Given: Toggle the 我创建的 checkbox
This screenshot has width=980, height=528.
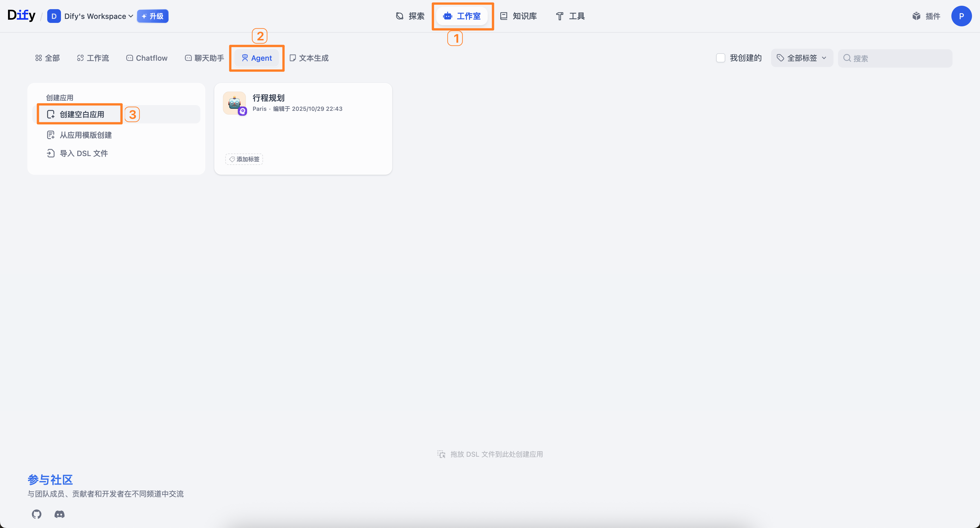Looking at the screenshot, I should click(720, 58).
